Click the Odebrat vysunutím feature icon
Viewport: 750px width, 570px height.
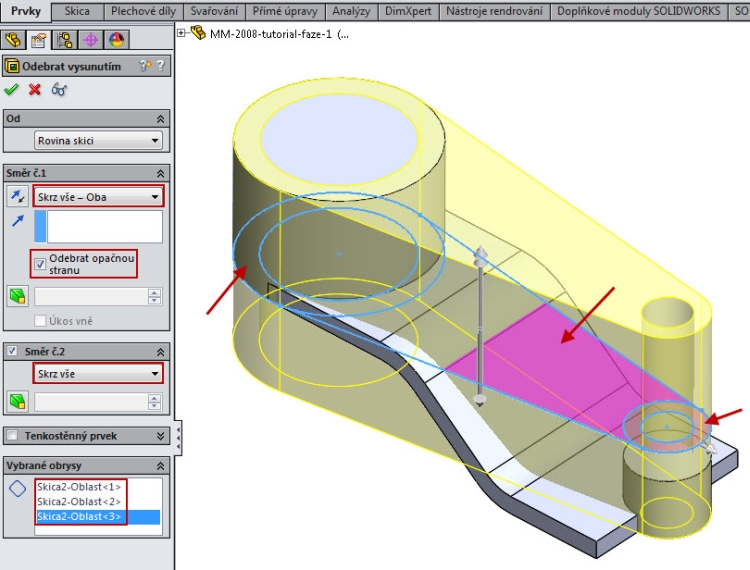(12, 66)
